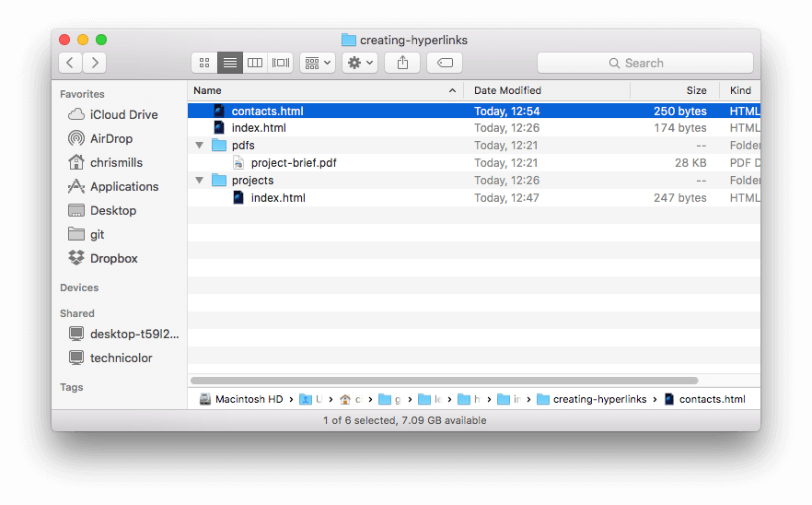This screenshot has height=505, width=812.
Task: Open the Arrange items dropdown
Action: (x=318, y=63)
